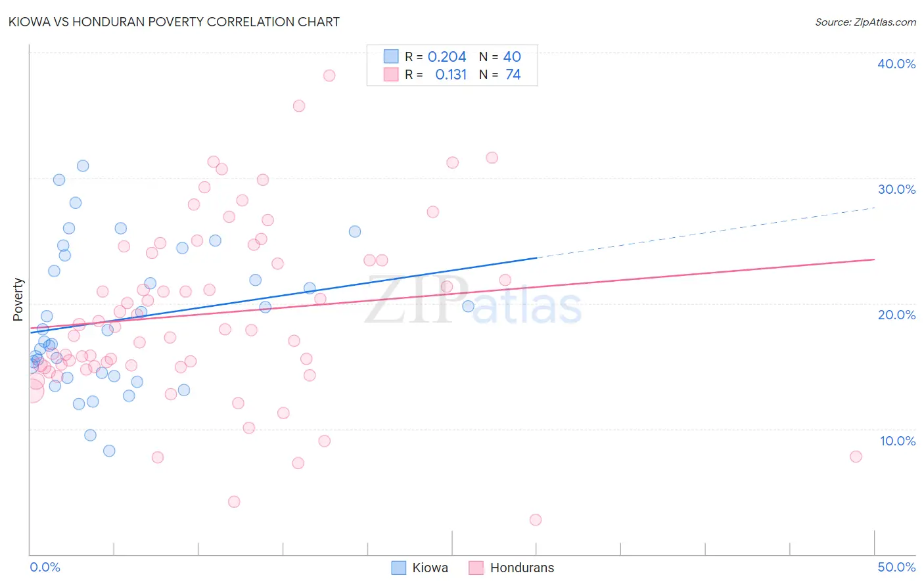The height and width of the screenshot is (586, 924).
Task: Click the topmost blue Kiowa point near 31%
Action: [x=83, y=166]
